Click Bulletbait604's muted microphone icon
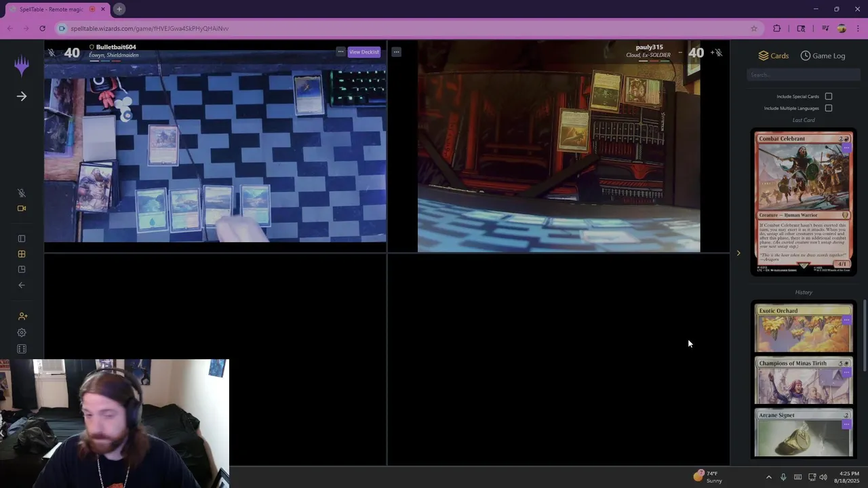Image resolution: width=868 pixels, height=488 pixels. pyautogui.click(x=52, y=52)
